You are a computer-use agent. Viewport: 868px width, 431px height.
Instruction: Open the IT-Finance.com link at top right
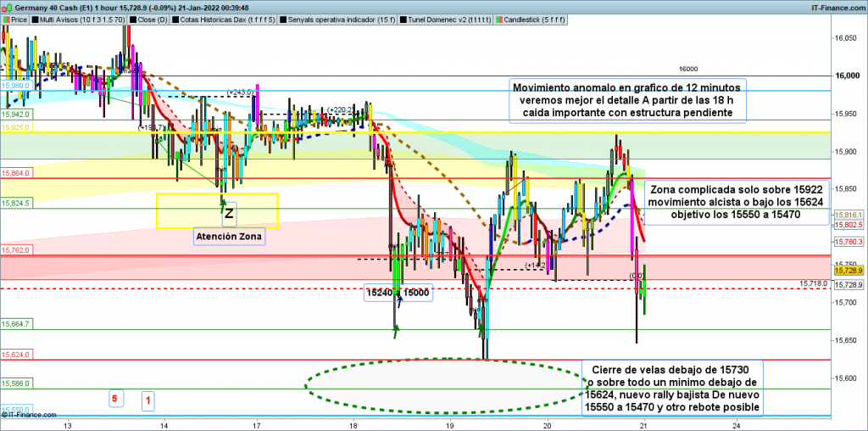[x=839, y=6]
